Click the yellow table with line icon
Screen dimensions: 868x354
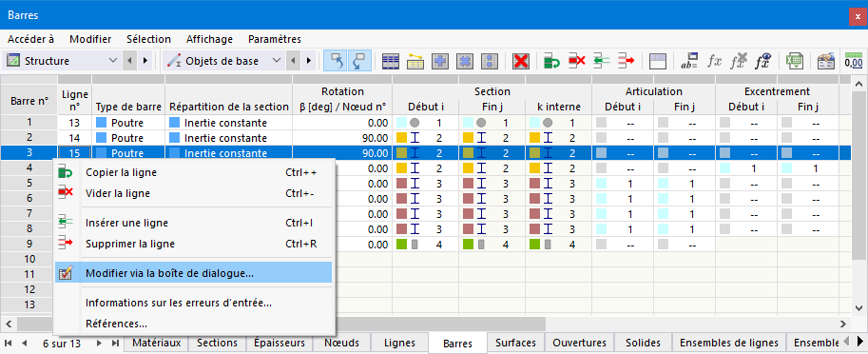click(415, 61)
